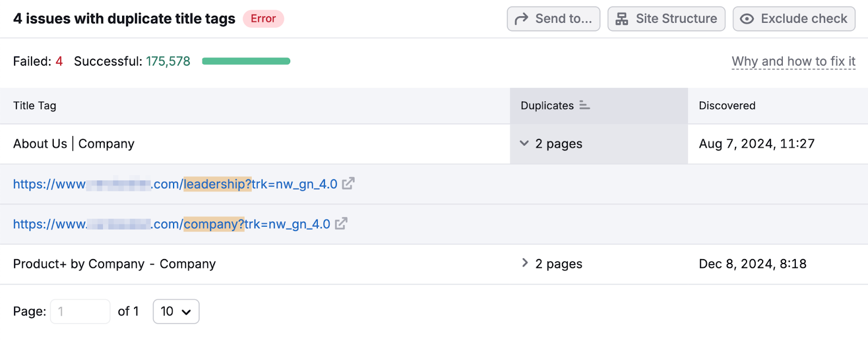
Task: Click the sort icon in the Duplicates column
Action: [585, 106]
